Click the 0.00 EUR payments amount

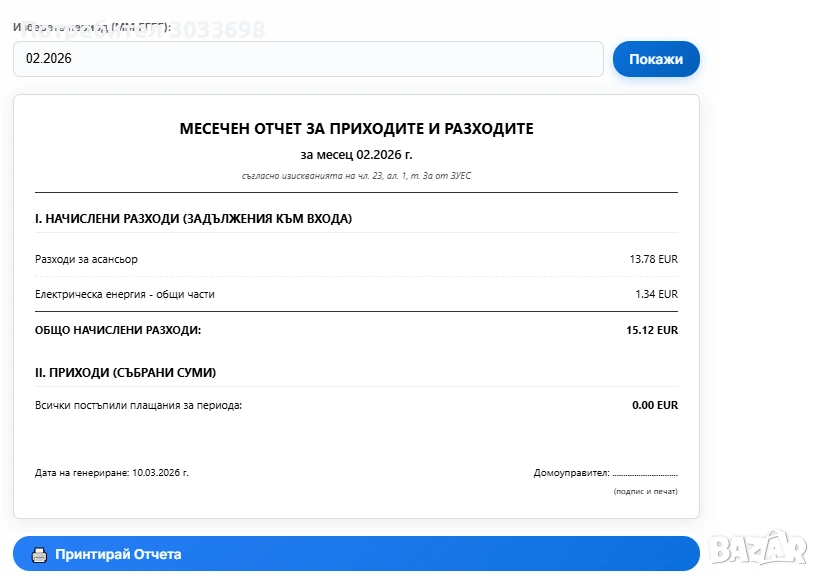pos(655,405)
